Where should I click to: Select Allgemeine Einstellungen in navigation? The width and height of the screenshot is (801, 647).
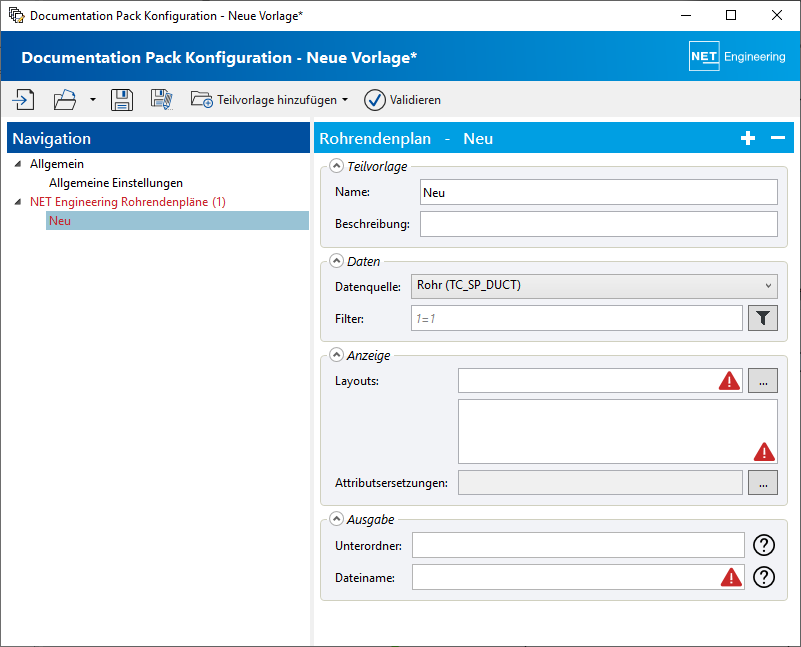point(115,183)
